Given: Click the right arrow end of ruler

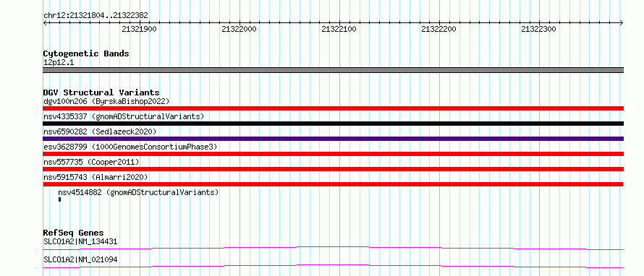Looking at the screenshot, I should (x=622, y=22).
